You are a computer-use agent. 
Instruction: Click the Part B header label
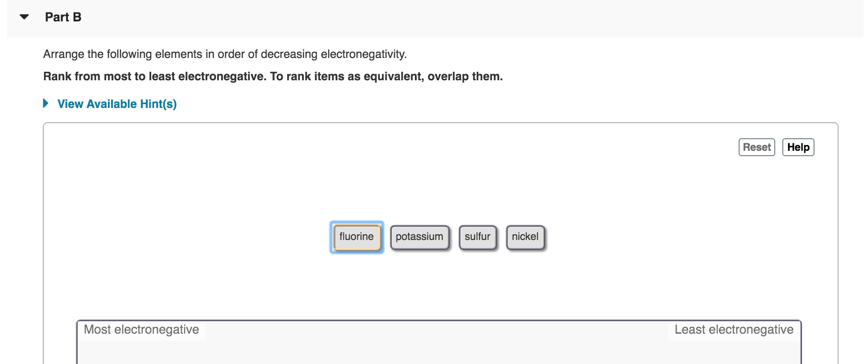click(63, 17)
